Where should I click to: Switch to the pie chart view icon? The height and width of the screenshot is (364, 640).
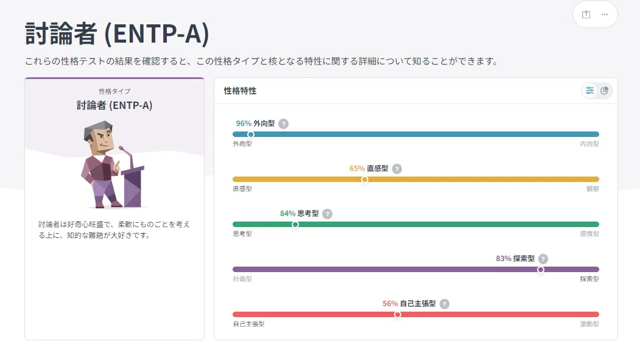[605, 91]
